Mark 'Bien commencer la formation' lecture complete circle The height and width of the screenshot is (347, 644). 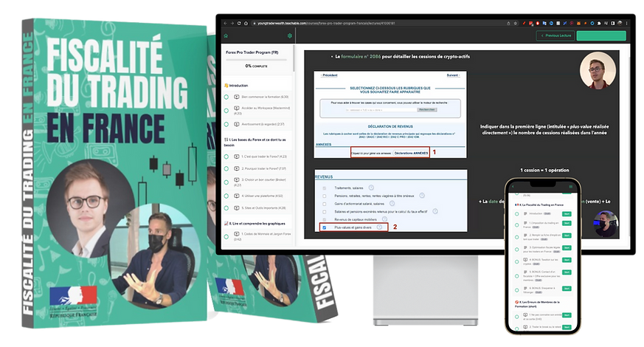(x=226, y=97)
